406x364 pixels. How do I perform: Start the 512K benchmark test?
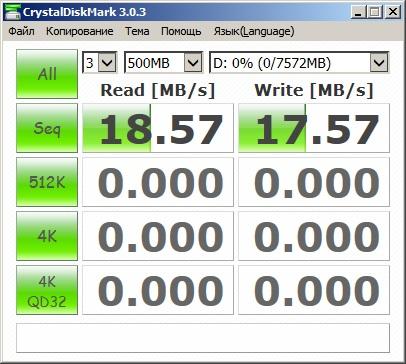pyautogui.click(x=47, y=182)
